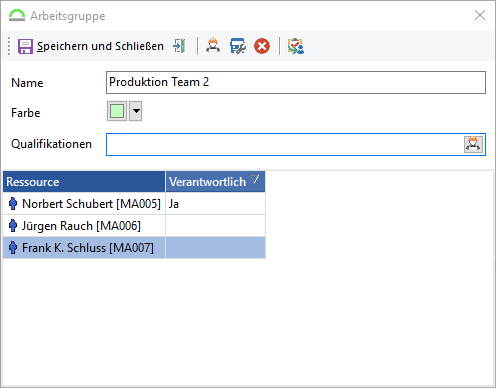This screenshot has height=388, width=496.
Task: Click the Name input field
Action: 296,82
